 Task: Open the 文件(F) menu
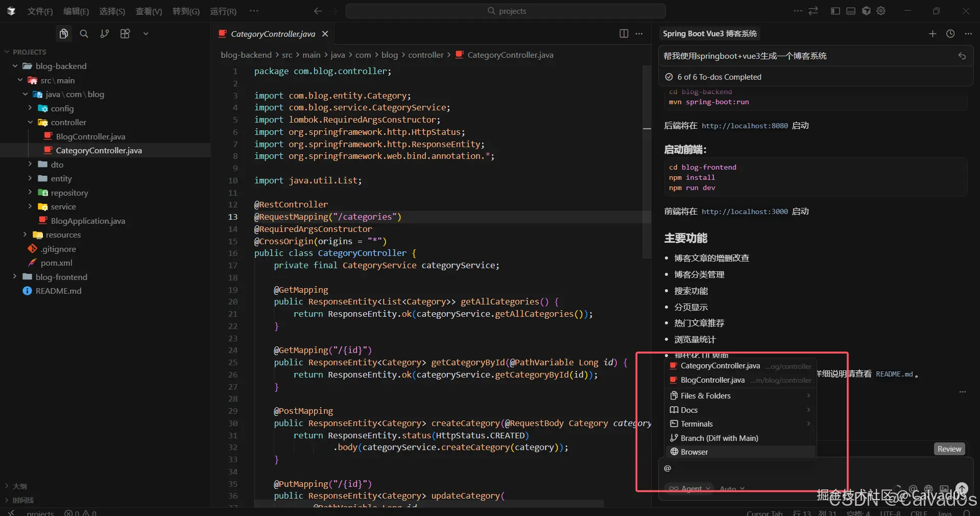(40, 11)
